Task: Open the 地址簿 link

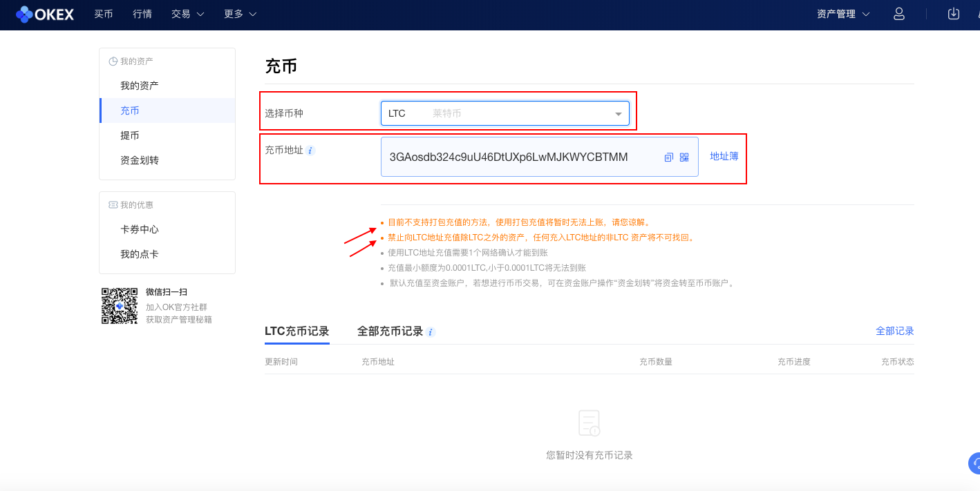Action: 724,156
